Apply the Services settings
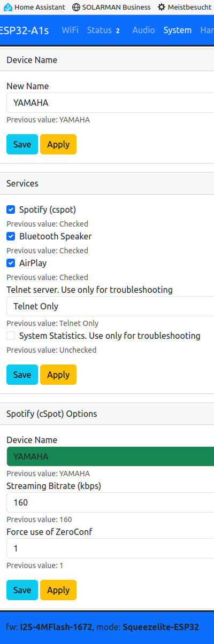Screen dimensions: 214x644 click(58, 375)
